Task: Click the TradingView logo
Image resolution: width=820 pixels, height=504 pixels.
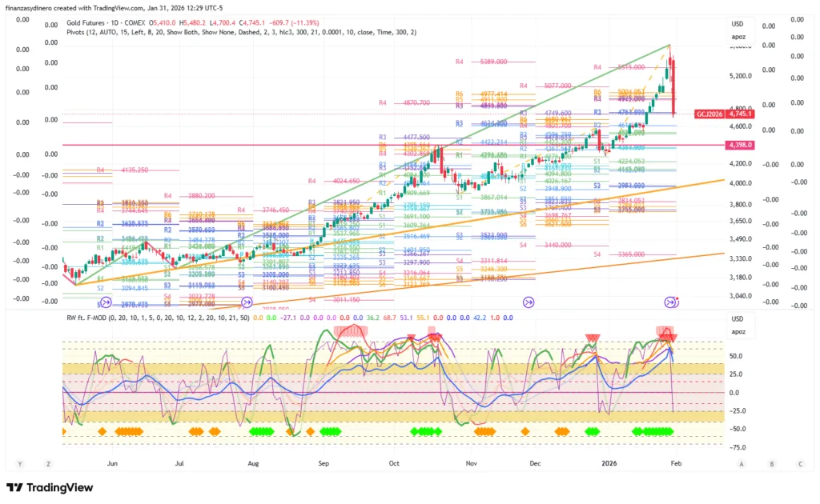Action: point(50,487)
